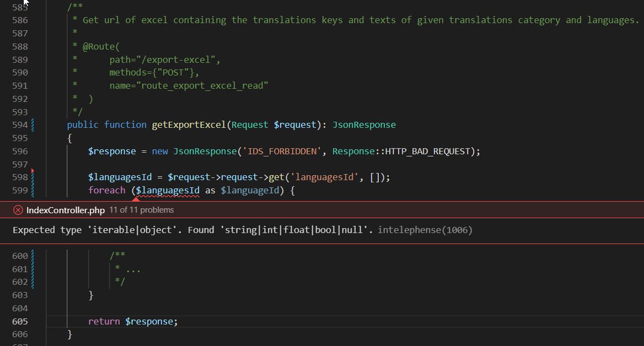Click the underlined $languagesId in foreach statement
Screen dimensions: 644x346
pos(168,191)
